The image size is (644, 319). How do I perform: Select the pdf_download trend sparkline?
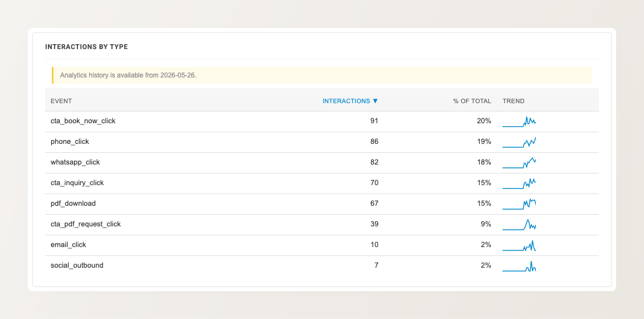coord(519,204)
